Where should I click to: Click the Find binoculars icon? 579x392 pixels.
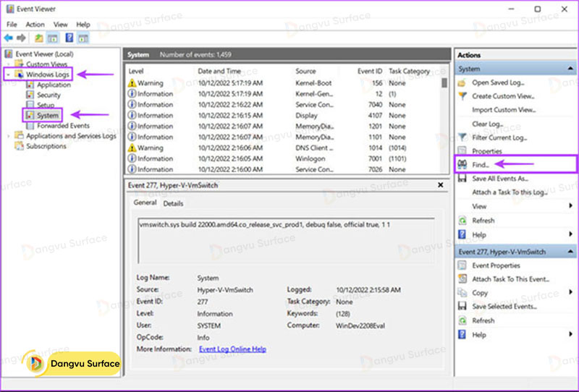pyautogui.click(x=462, y=165)
